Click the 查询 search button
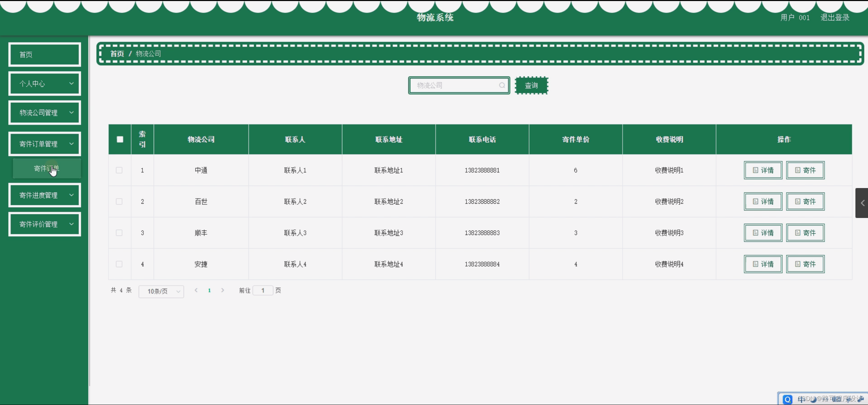 (x=531, y=86)
